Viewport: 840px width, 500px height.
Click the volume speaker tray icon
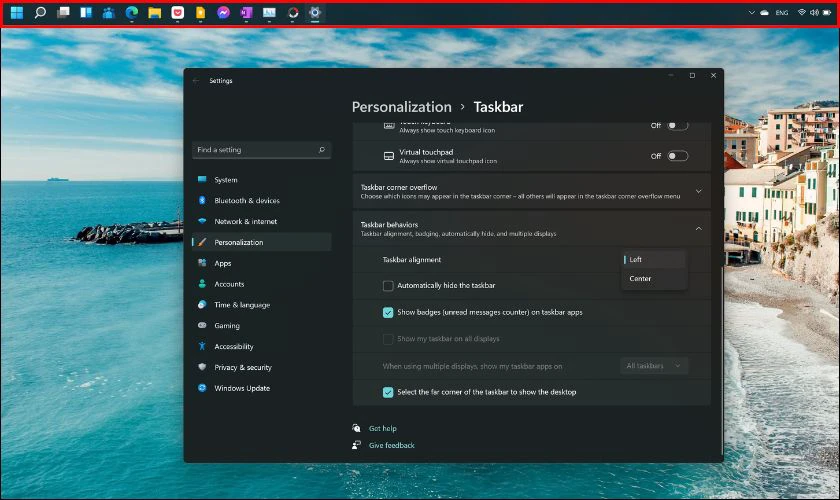(814, 12)
